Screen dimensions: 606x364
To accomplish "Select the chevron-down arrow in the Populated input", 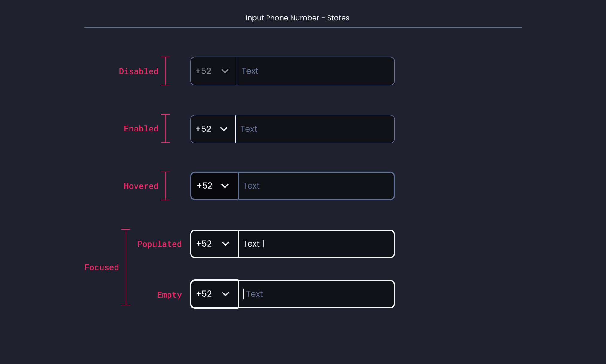I will point(226,244).
